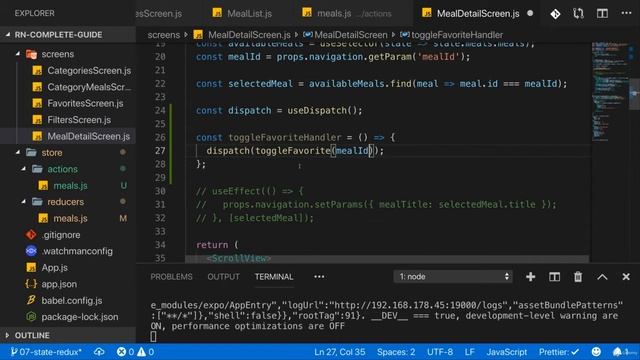
Task: Open the meals.js actions editor tab
Action: [347, 13]
